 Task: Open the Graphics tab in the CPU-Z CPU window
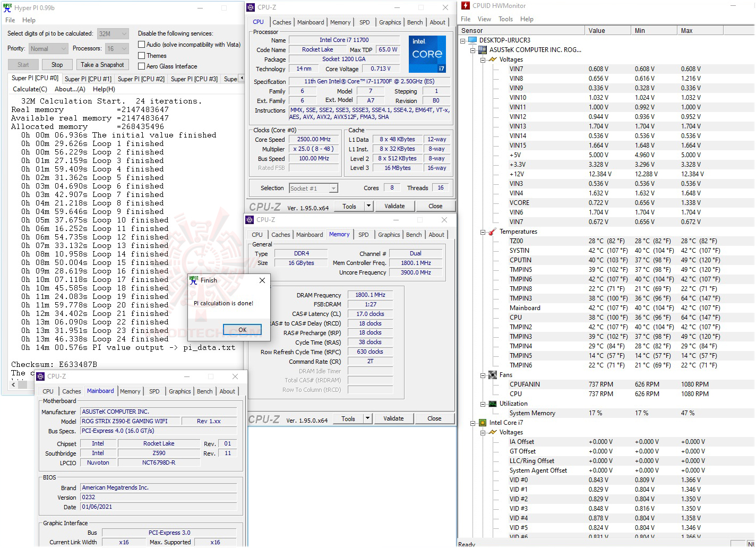(390, 22)
